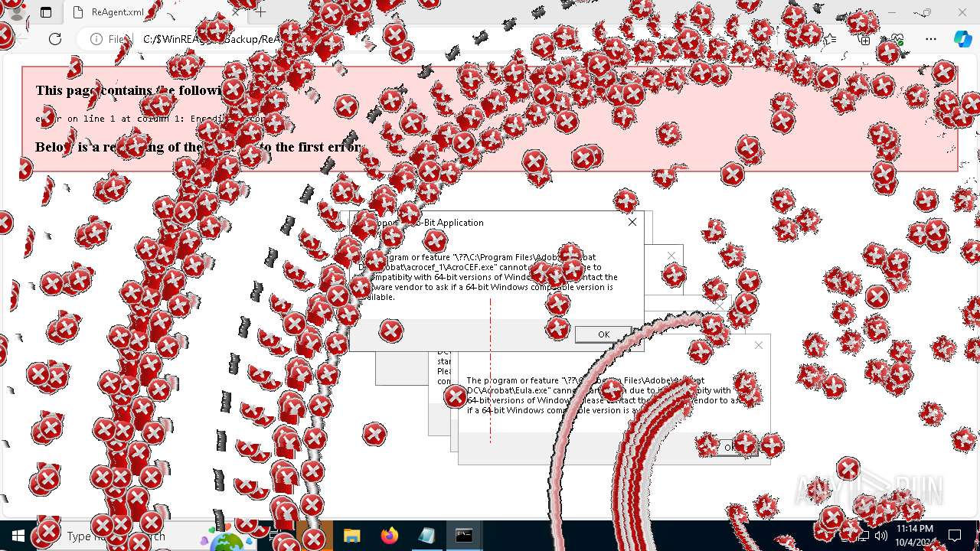
Task: Open the volume control
Action: click(881, 536)
